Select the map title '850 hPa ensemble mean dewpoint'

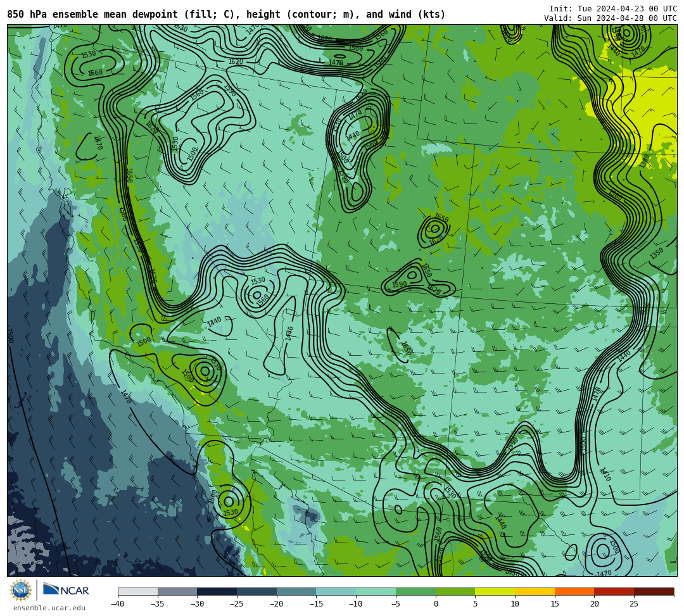(x=92, y=15)
